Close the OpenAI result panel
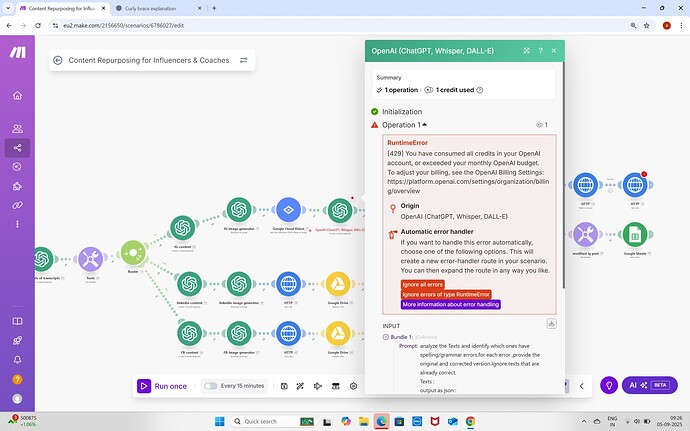The image size is (690, 431). (554, 51)
